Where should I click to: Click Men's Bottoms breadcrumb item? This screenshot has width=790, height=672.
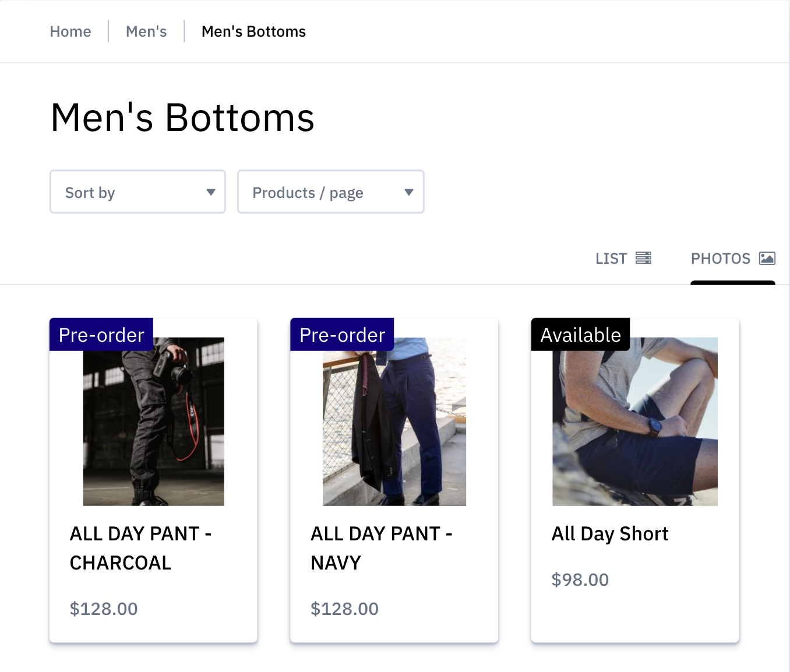tap(253, 31)
